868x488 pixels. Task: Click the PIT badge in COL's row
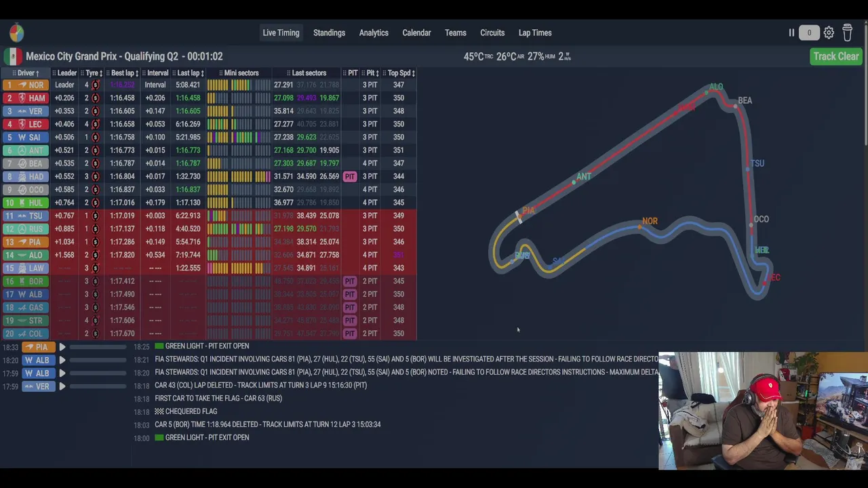click(349, 333)
